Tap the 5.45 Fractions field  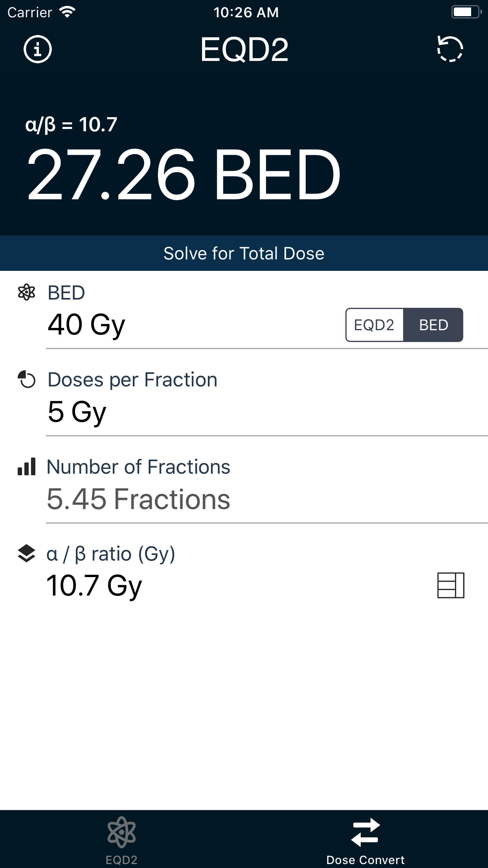(x=138, y=499)
